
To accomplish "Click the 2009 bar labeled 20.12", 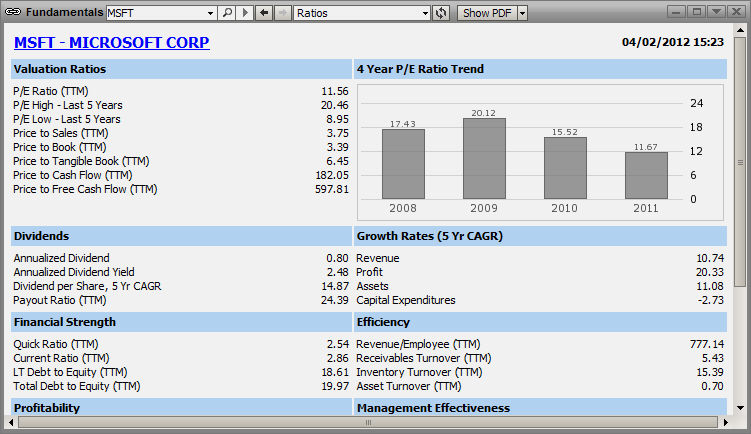I will [x=484, y=159].
